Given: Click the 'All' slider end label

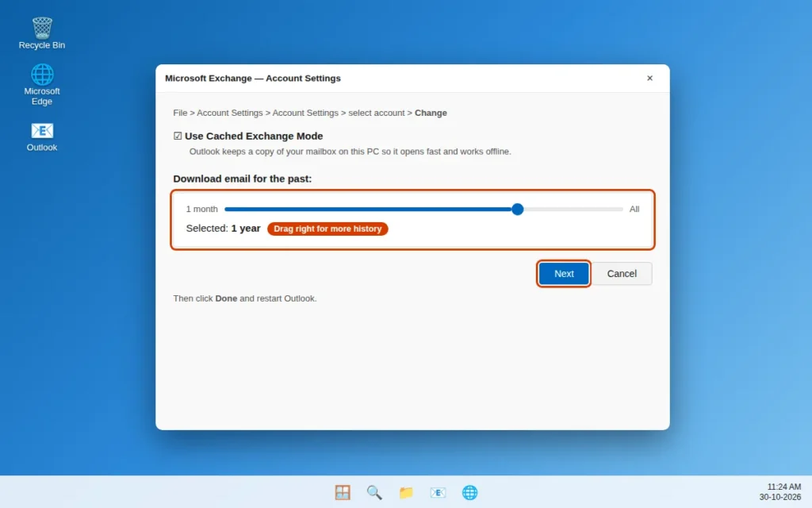Looking at the screenshot, I should [634, 209].
